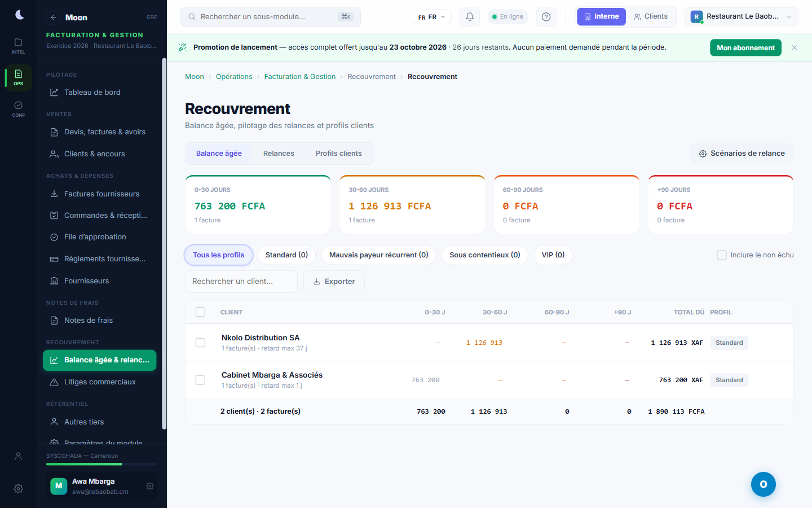The height and width of the screenshot is (508, 812).
Task: Open Litiges commerciaux
Action: point(99,382)
